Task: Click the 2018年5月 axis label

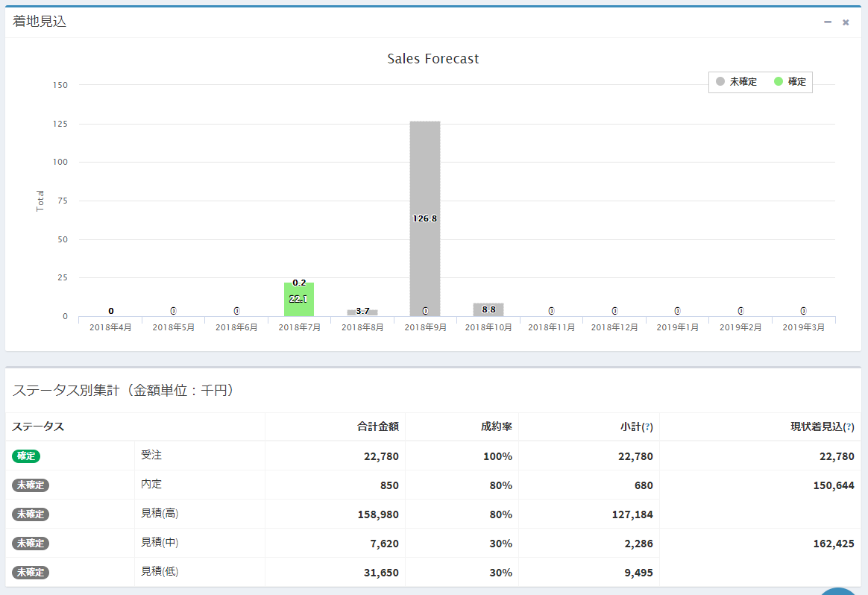Action: point(174,327)
